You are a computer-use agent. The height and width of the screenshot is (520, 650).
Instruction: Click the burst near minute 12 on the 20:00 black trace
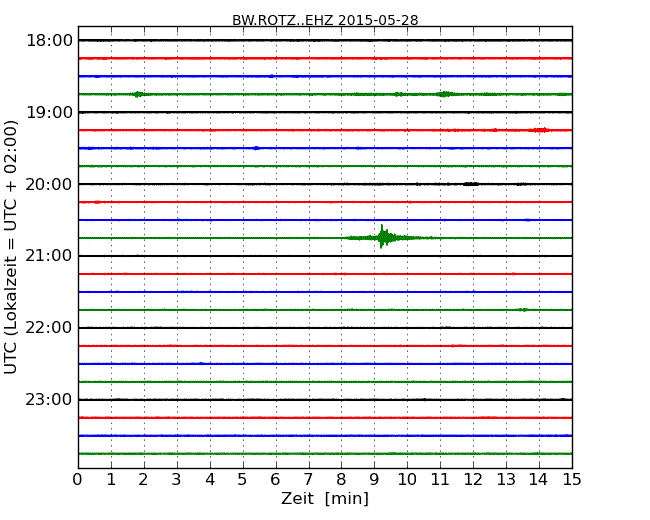click(471, 184)
